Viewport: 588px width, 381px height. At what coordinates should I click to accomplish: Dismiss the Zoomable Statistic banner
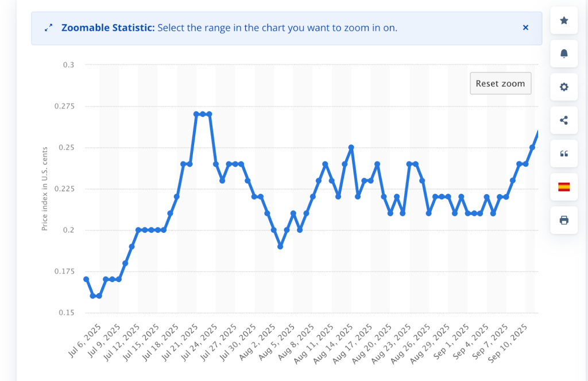click(x=525, y=28)
